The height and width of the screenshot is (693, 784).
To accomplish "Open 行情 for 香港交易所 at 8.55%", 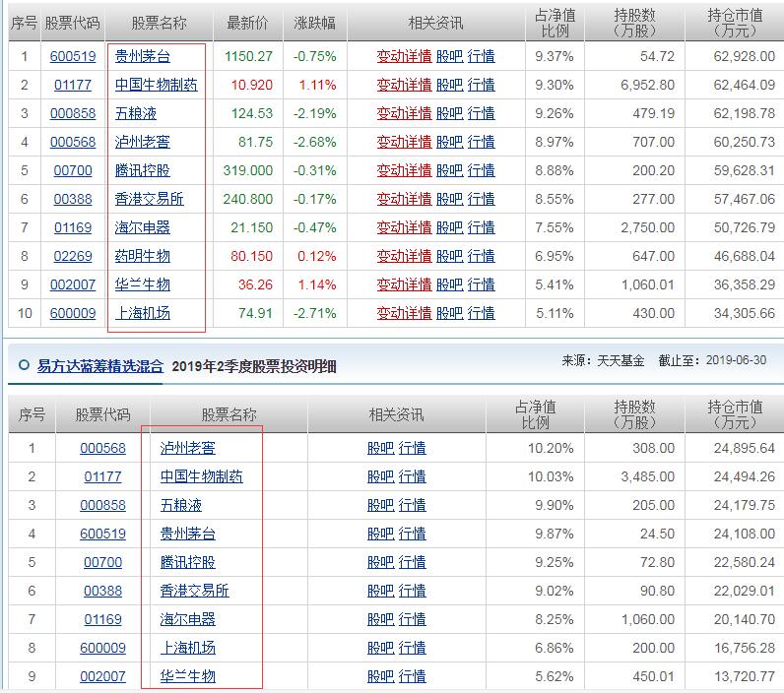I will (x=481, y=199).
